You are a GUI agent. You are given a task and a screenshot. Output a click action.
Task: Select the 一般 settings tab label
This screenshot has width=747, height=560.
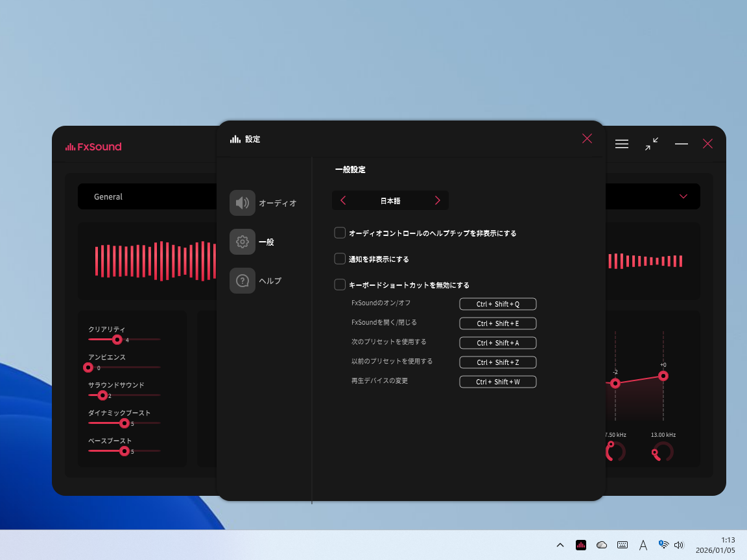coord(267,242)
